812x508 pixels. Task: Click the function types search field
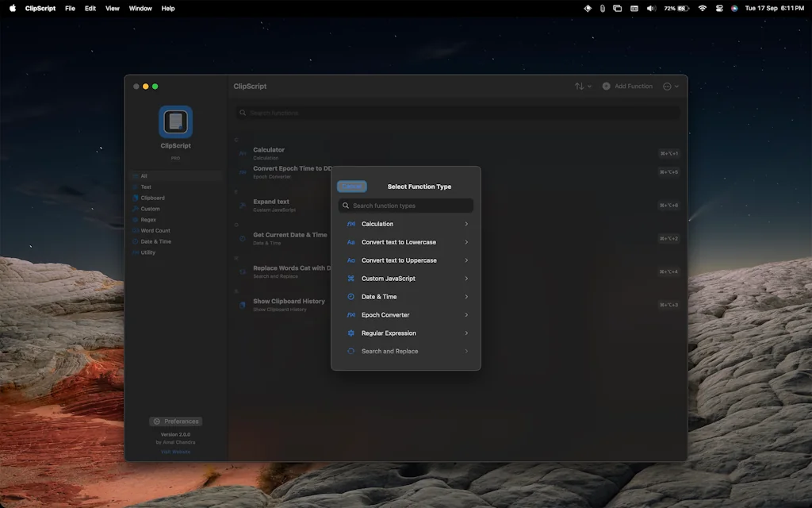[x=405, y=205]
